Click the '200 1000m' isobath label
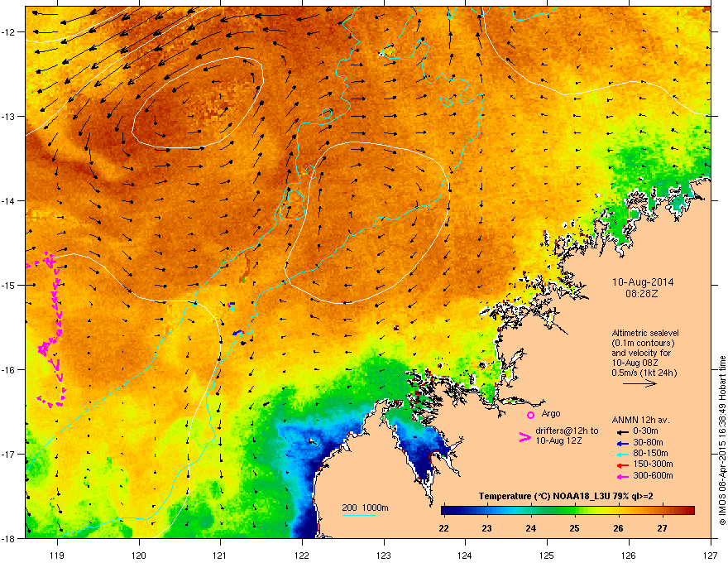 (x=365, y=508)
